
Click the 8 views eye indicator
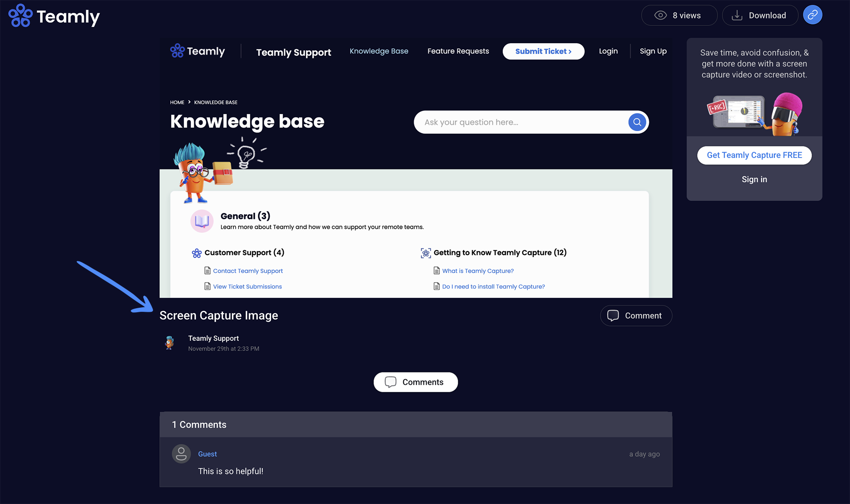pyautogui.click(x=679, y=15)
